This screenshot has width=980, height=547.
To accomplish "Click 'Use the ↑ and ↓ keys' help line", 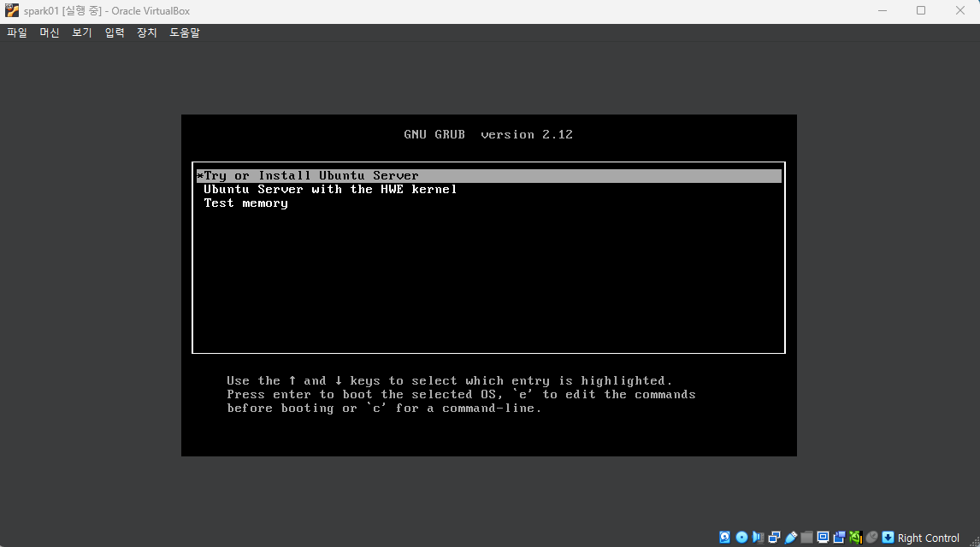I will click(x=449, y=381).
